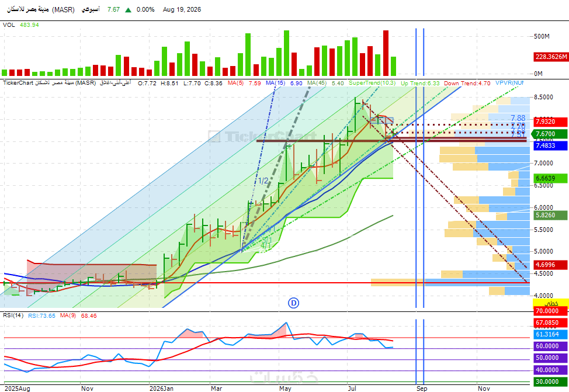Click the أسبوعي weekly interval label

click(91, 9)
